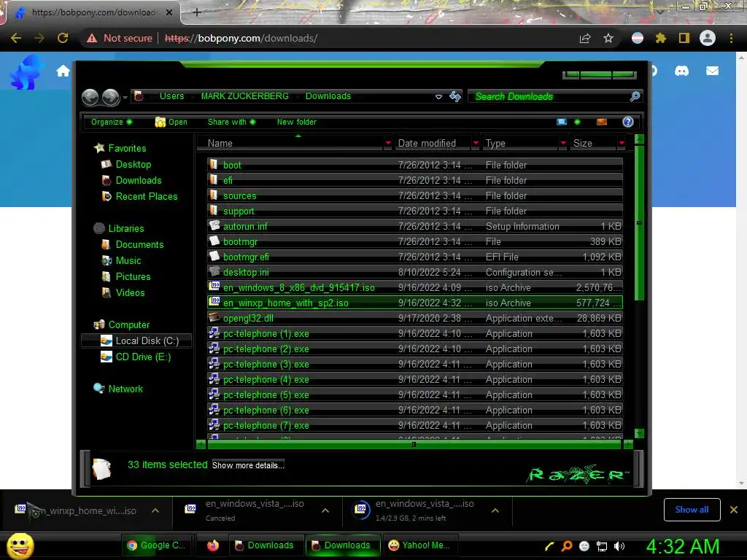Open a new Chrome tab
Screen dimensions: 747x560
(x=197, y=12)
